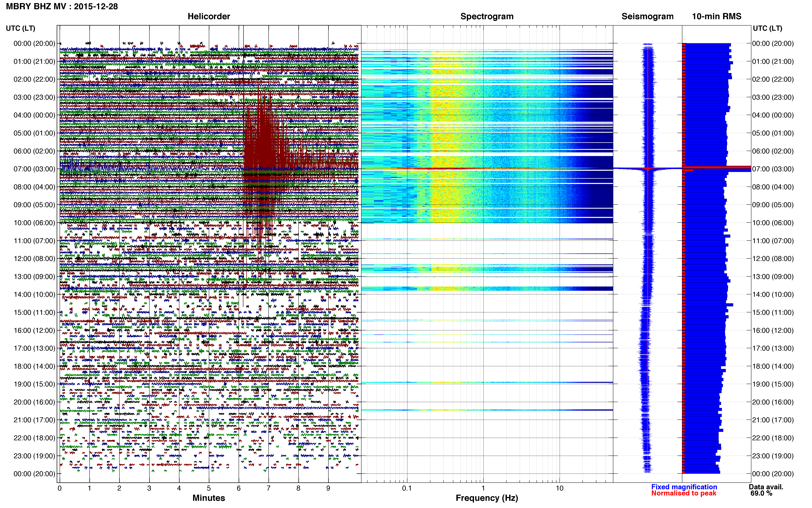Click the 'Minutes' x-axis label
This screenshot has width=812, height=508.
point(208,498)
